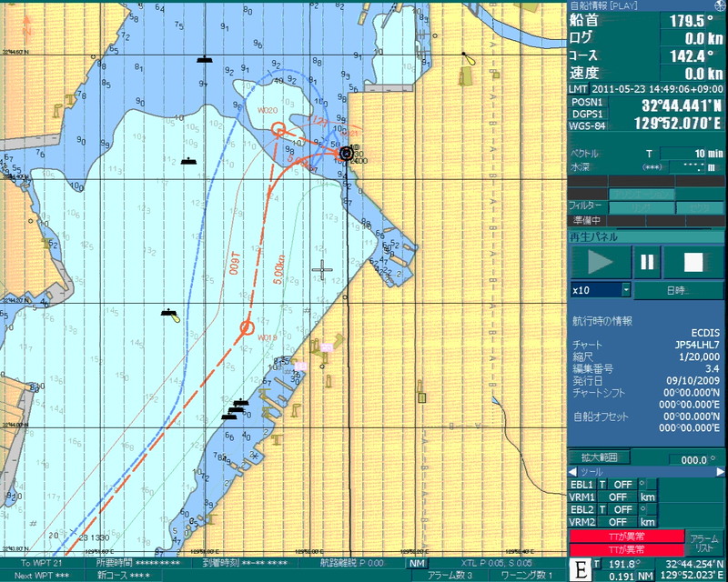Open the x10 playback speed dropdown
The width and height of the screenshot is (728, 582).
tap(626, 290)
